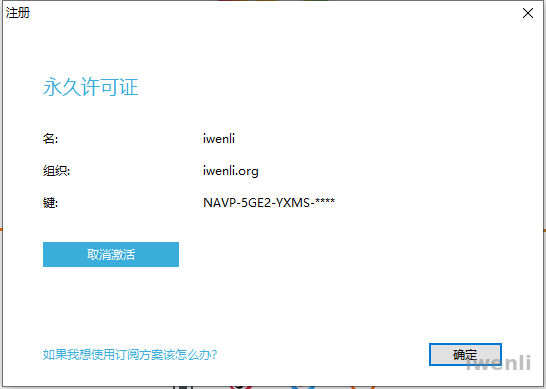Click the 注册 window title
This screenshot has width=546, height=389.
(x=18, y=13)
